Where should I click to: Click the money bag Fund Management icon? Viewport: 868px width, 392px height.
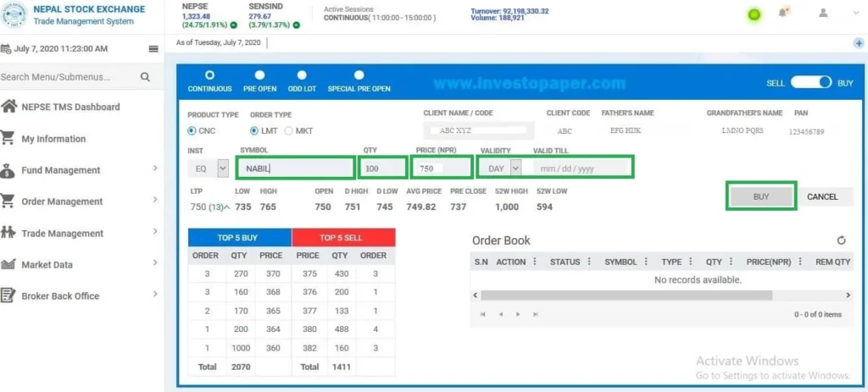point(8,170)
